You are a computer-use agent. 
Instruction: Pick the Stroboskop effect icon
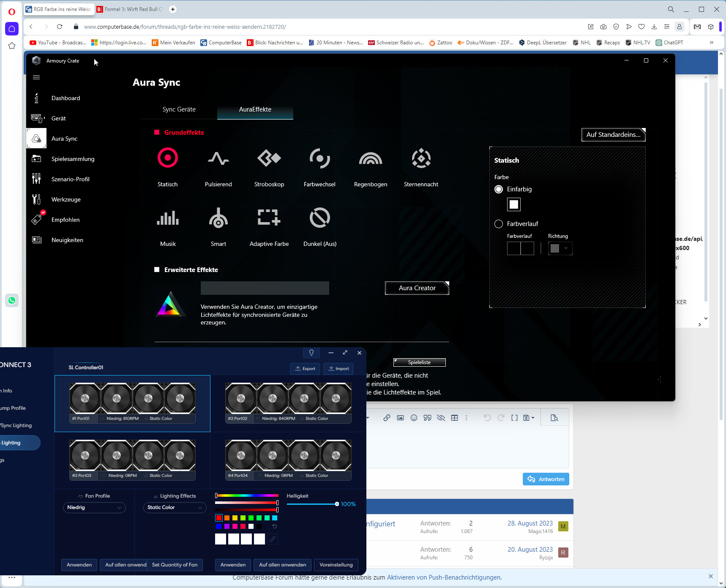269,158
